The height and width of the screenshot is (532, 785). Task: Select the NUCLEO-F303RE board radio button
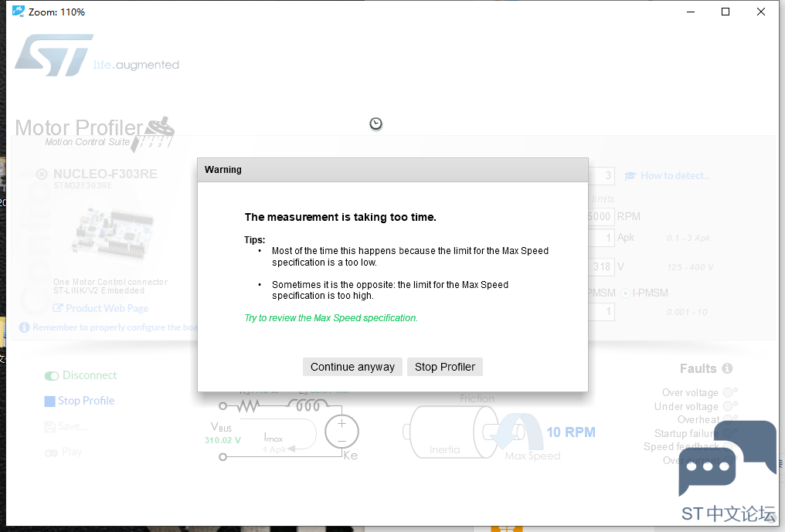[42, 175]
